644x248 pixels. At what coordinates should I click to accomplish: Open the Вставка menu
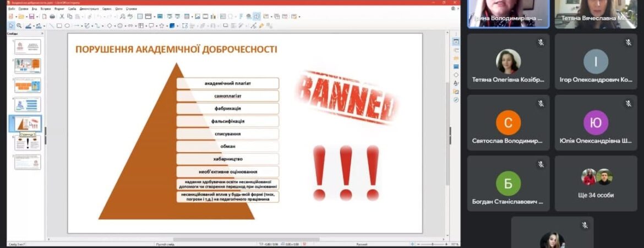[x=46, y=8]
